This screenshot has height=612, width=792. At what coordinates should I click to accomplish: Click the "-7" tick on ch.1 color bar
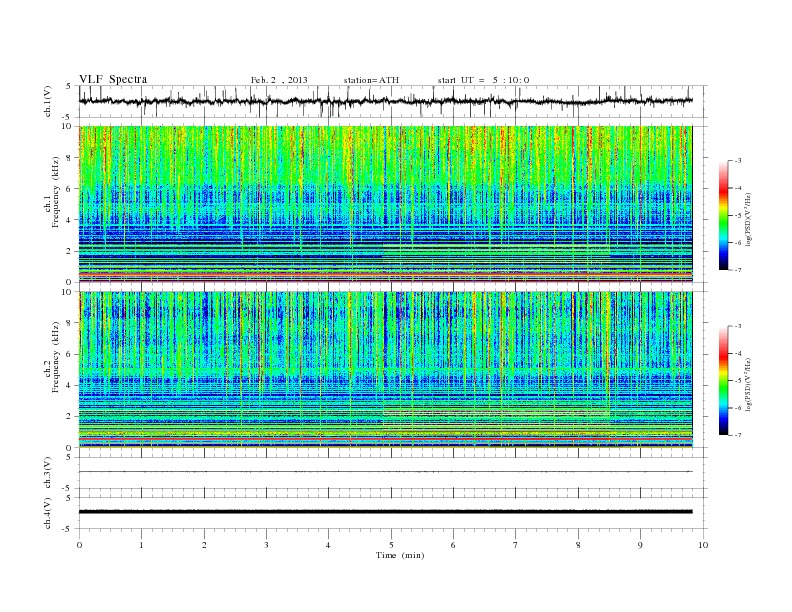tap(737, 270)
